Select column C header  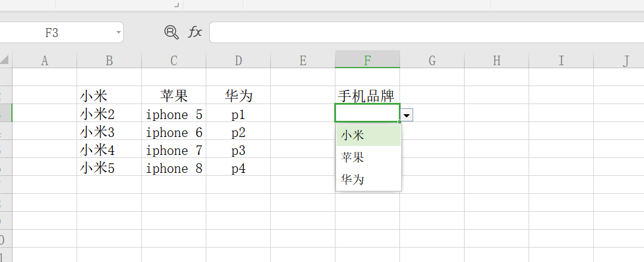tap(174, 61)
